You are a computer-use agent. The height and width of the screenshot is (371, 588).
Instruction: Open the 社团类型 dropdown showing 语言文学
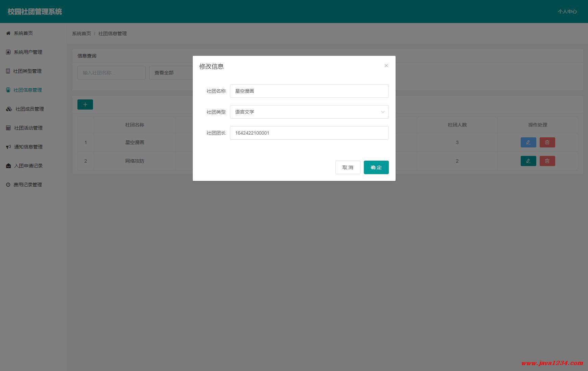point(309,112)
